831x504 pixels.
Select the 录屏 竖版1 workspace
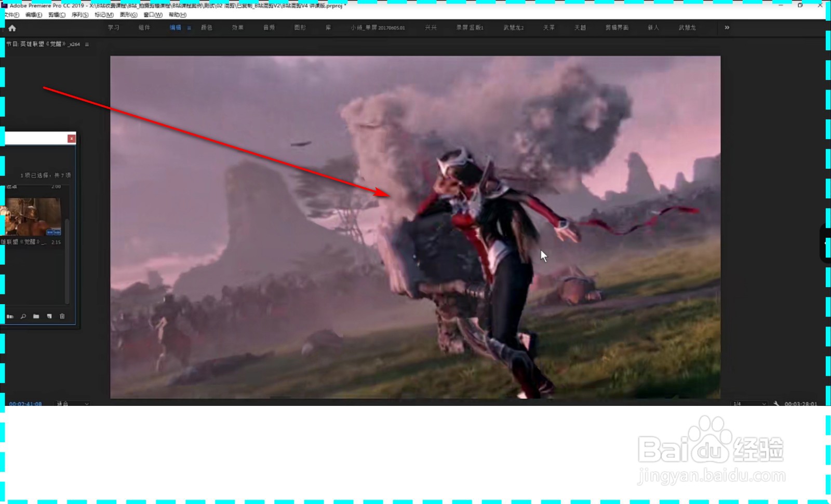click(x=470, y=28)
